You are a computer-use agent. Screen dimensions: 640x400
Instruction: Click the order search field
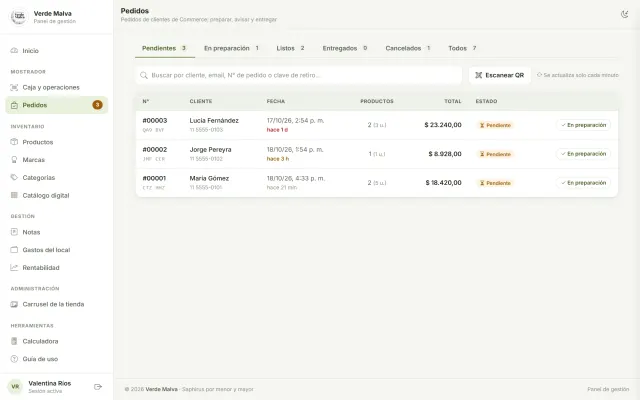299,75
